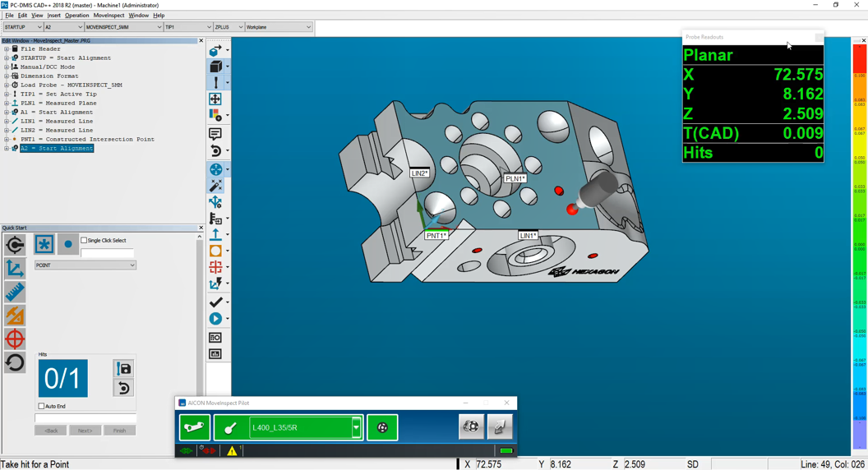Screen dimensions: 868x470
Task: Click the checkmark icon in vertical toolbar
Action: 215,302
